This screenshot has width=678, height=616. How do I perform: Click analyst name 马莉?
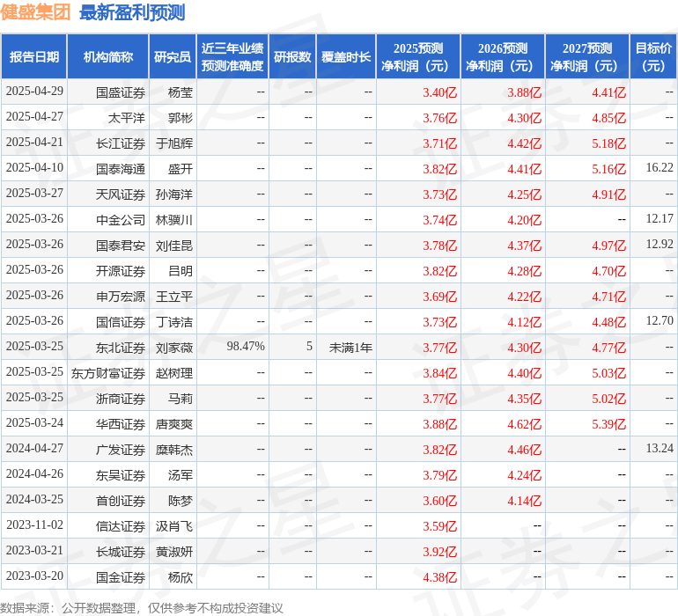pyautogui.click(x=181, y=399)
